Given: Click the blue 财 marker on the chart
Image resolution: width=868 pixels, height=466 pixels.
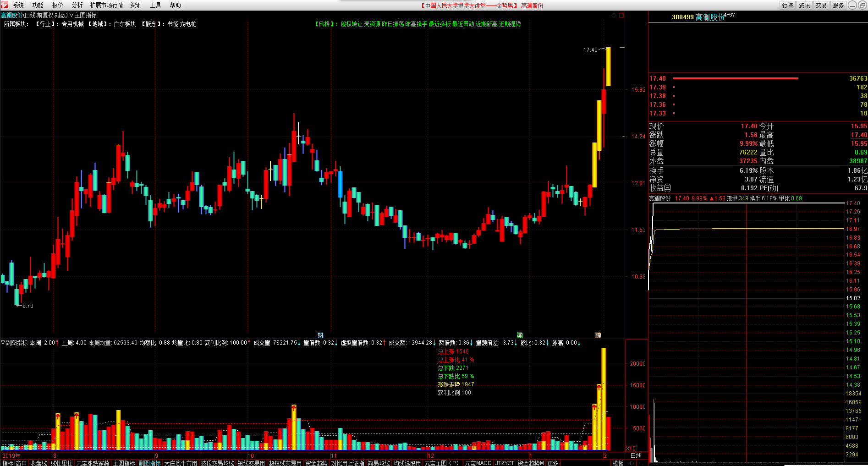Looking at the screenshot, I should pyautogui.click(x=320, y=335).
